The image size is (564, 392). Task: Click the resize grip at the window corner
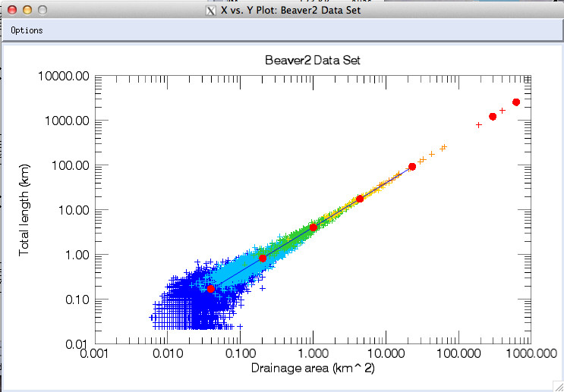coord(558,386)
